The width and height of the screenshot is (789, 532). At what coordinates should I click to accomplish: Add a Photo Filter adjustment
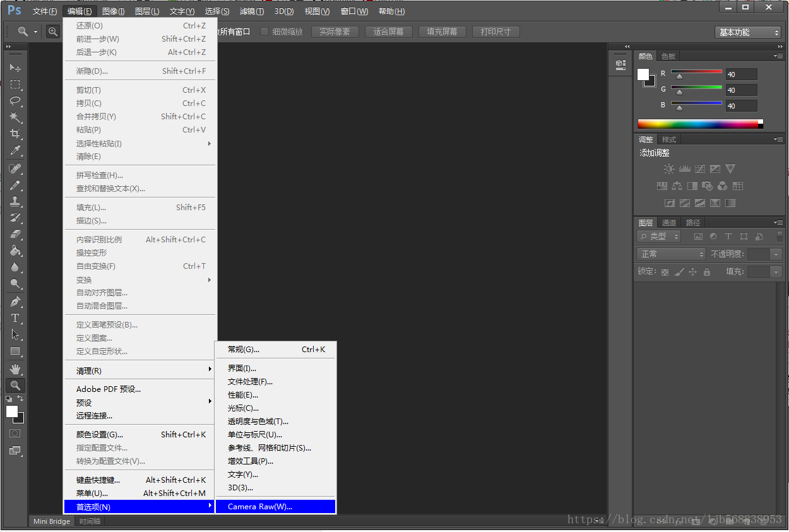click(708, 186)
